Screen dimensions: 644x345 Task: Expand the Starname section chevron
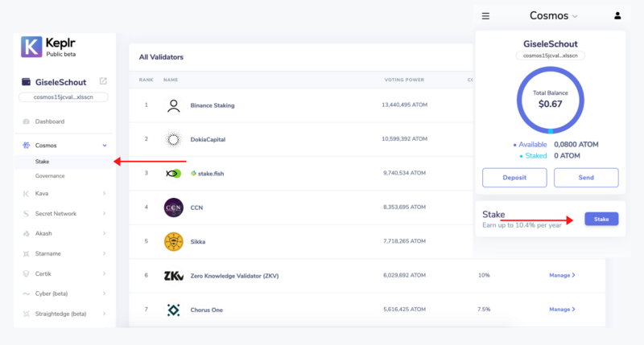tap(105, 253)
